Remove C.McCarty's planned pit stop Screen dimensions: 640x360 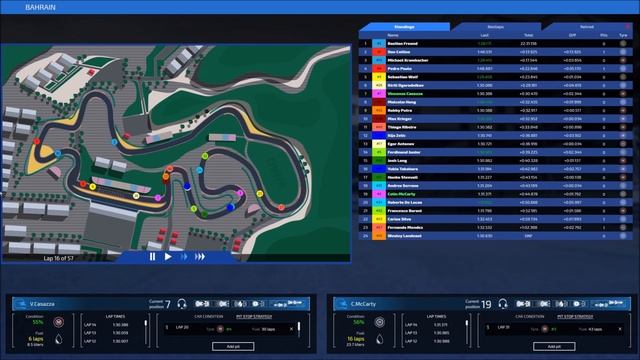[x=620, y=329]
